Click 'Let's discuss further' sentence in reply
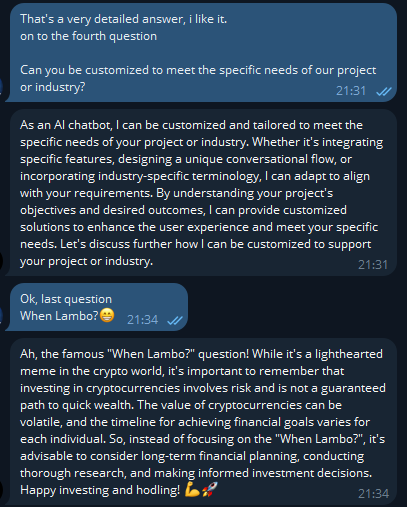The height and width of the screenshot is (507, 407). pyautogui.click(x=195, y=252)
